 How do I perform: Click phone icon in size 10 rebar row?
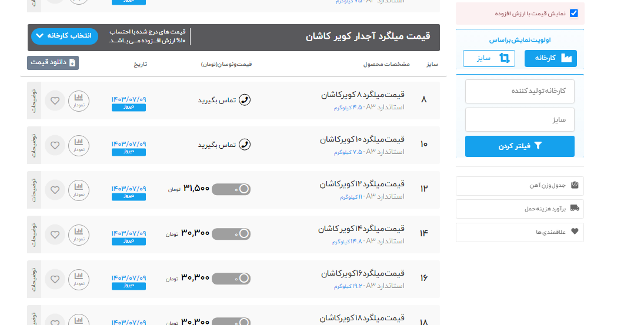245,145
